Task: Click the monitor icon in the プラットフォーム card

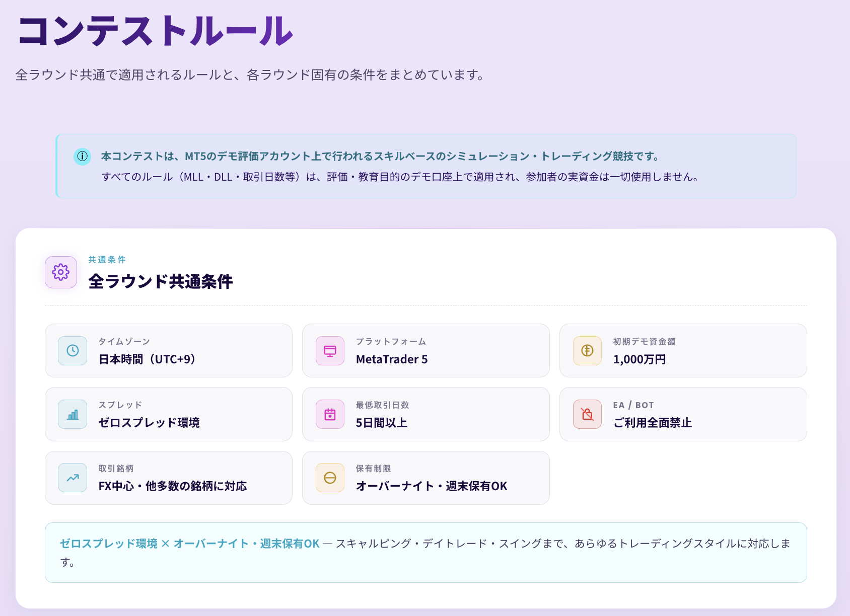Action: (330, 351)
